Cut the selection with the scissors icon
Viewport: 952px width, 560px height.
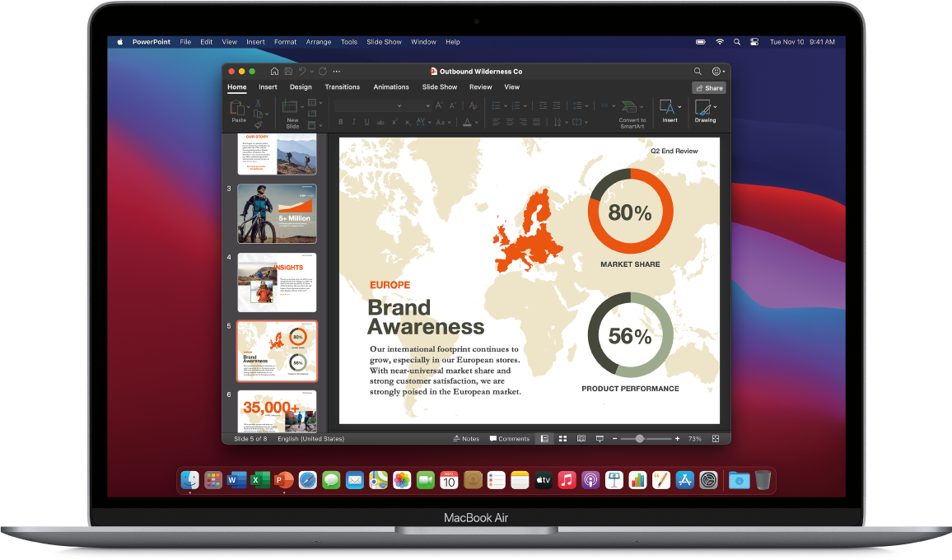coord(258,103)
